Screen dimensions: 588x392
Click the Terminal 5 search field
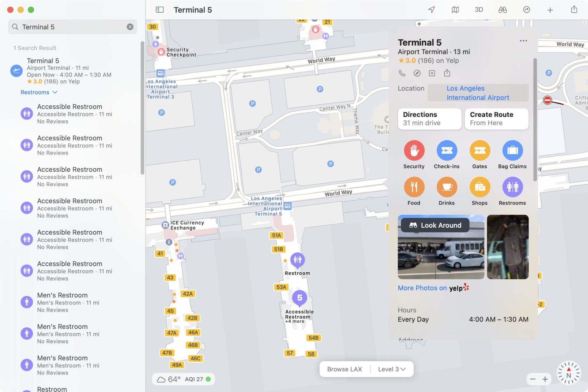tap(73, 27)
